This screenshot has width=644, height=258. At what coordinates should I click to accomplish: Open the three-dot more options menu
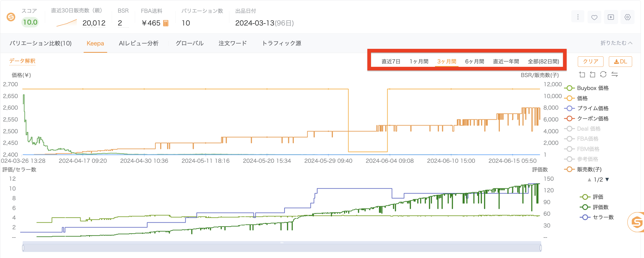(x=578, y=17)
